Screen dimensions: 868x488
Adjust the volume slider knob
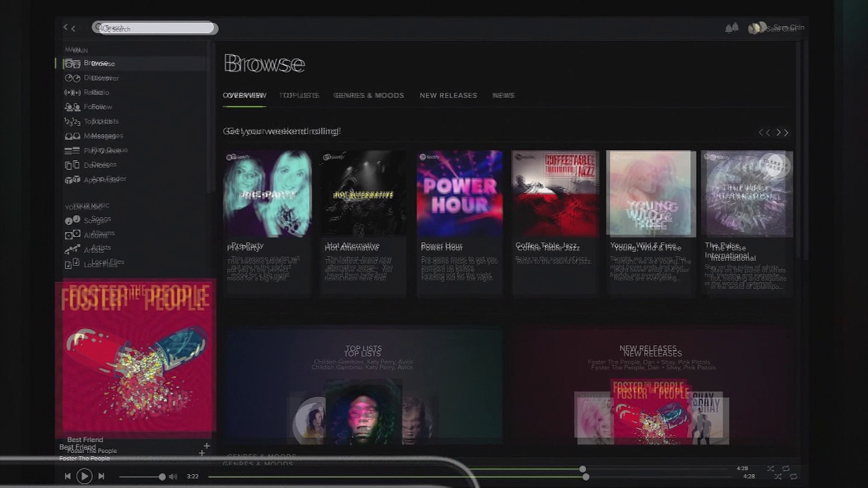pos(162,477)
